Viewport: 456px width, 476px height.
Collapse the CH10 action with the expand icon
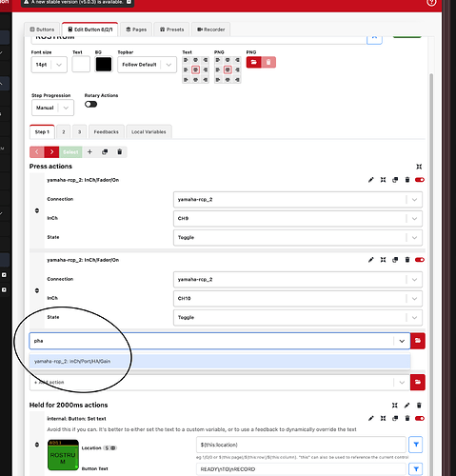(383, 260)
